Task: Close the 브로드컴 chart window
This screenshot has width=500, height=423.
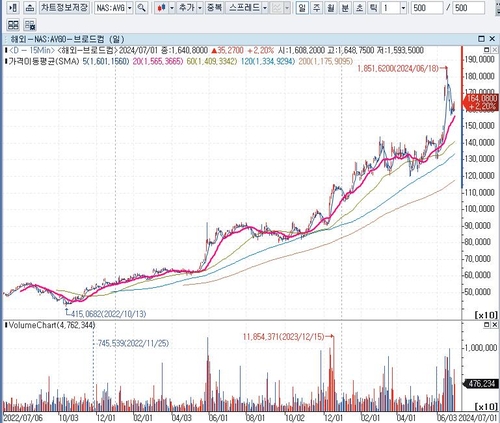Action: coord(492,39)
